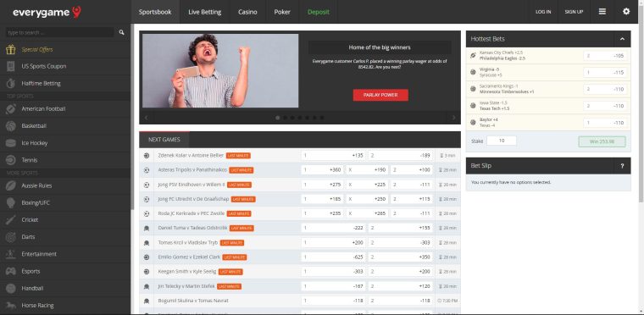Go to previous banner slide arrow
644x315 pixels.
click(146, 118)
